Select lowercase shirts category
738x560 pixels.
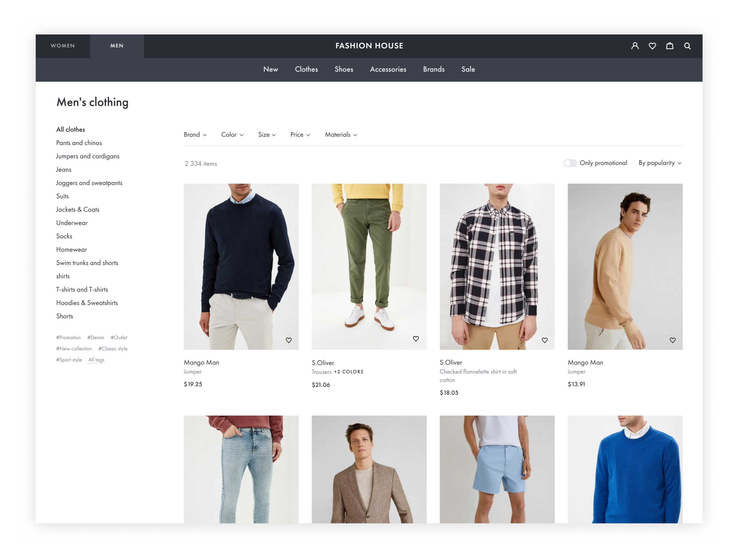63,276
